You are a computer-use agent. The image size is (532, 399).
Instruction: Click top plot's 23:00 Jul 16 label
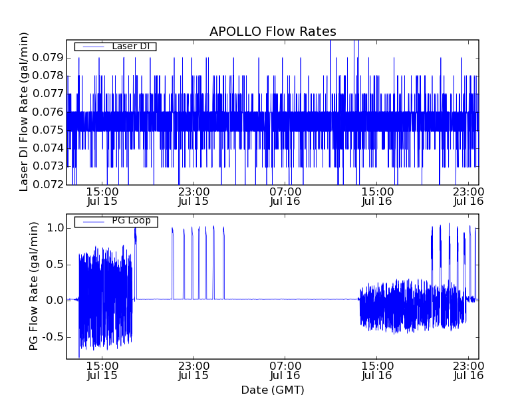click(469, 196)
